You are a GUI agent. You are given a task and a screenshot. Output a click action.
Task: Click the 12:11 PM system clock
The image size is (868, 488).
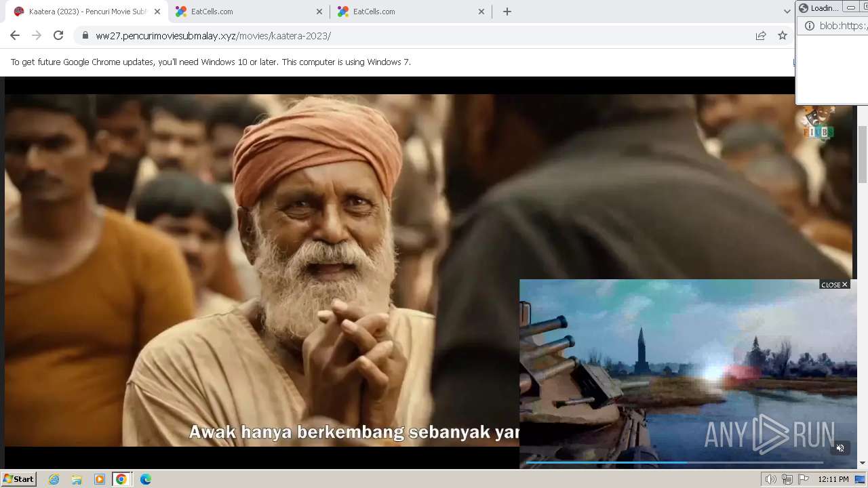[x=833, y=479]
